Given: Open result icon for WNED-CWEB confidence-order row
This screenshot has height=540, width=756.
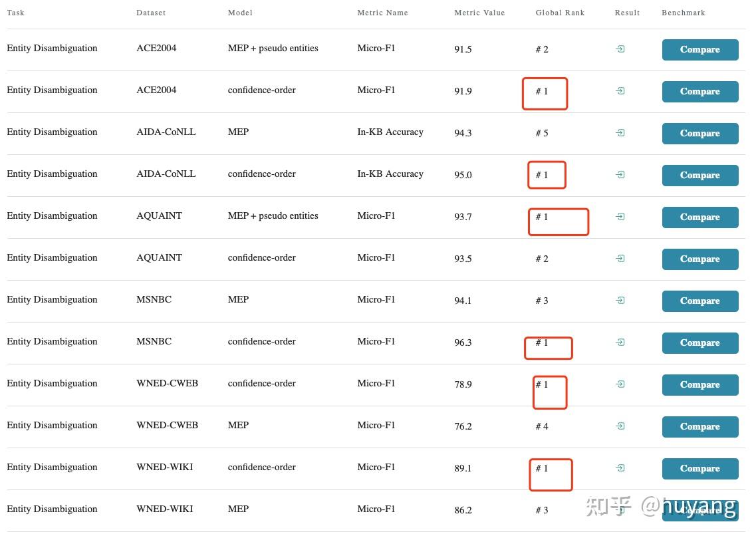Looking at the screenshot, I should pos(620,384).
